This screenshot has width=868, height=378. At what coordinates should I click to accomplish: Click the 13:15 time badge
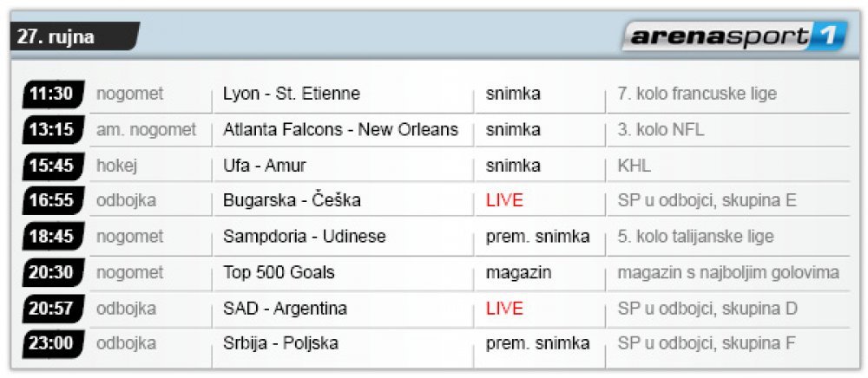54,130
